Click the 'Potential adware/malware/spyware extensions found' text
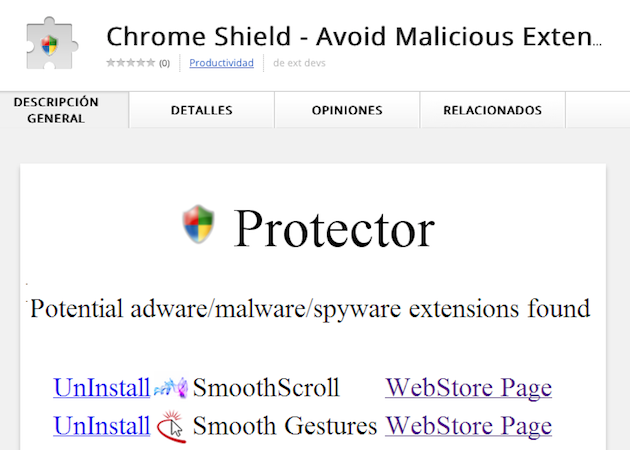The image size is (630, 450). click(x=310, y=308)
